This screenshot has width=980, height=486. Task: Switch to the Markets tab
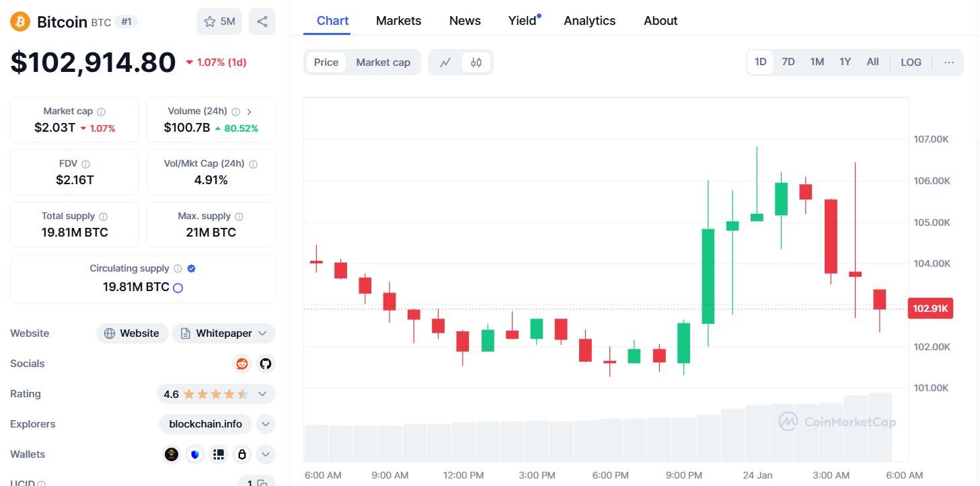(398, 21)
